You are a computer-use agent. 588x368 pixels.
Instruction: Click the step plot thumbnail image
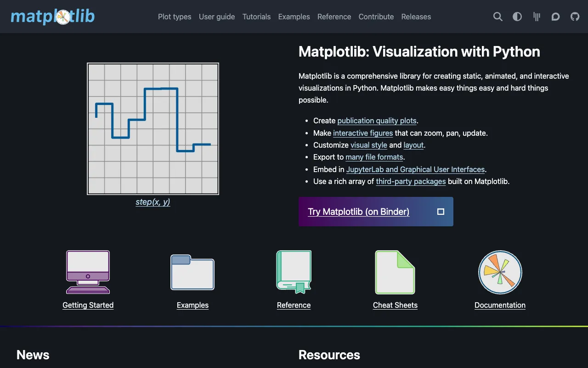point(153,129)
